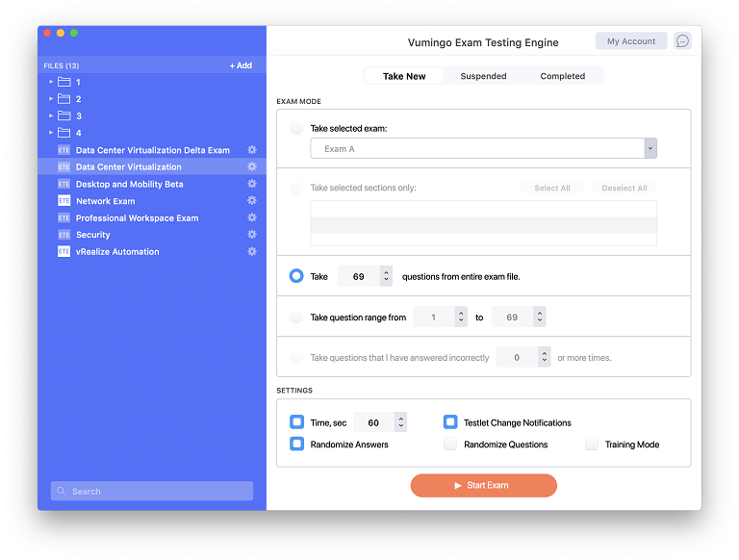This screenshot has width=739, height=560.
Task: Open the chat support speech bubble icon
Action: (682, 41)
